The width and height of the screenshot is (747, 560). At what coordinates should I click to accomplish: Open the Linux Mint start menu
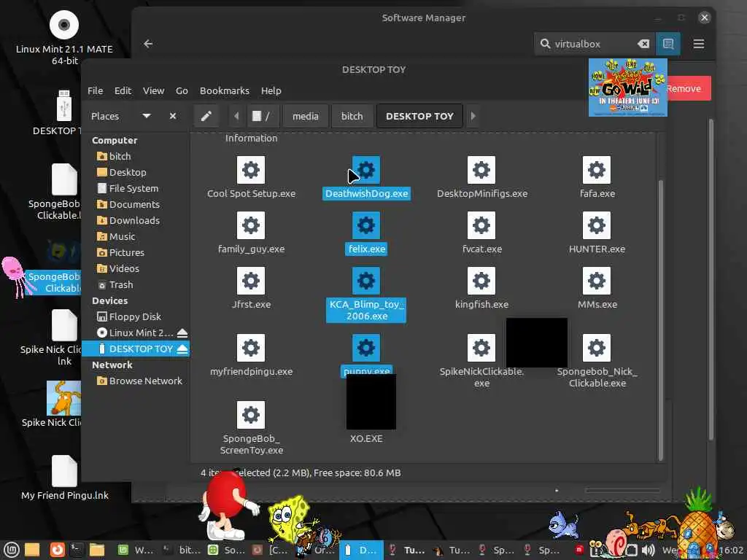[x=12, y=550]
